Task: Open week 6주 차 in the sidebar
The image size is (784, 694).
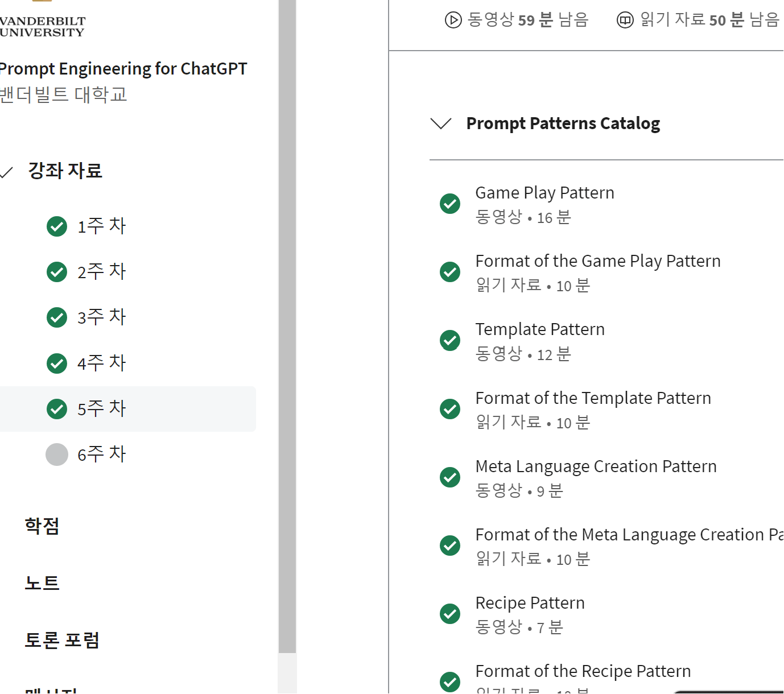Action: coord(101,455)
